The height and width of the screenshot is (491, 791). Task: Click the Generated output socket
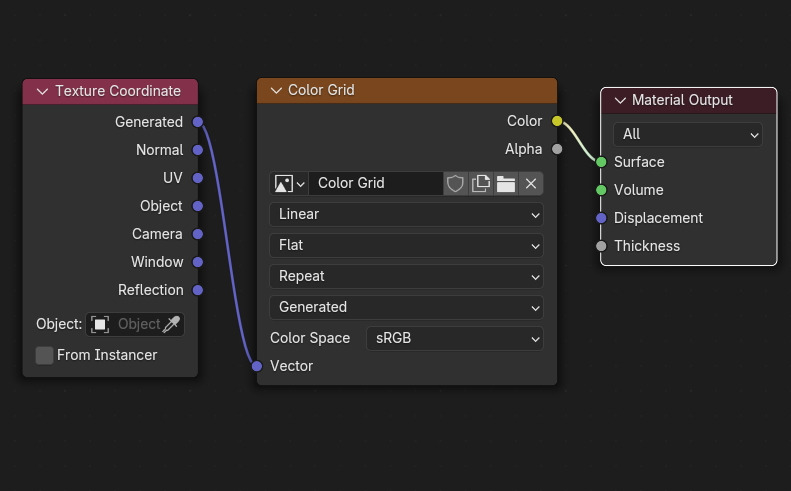pos(198,122)
